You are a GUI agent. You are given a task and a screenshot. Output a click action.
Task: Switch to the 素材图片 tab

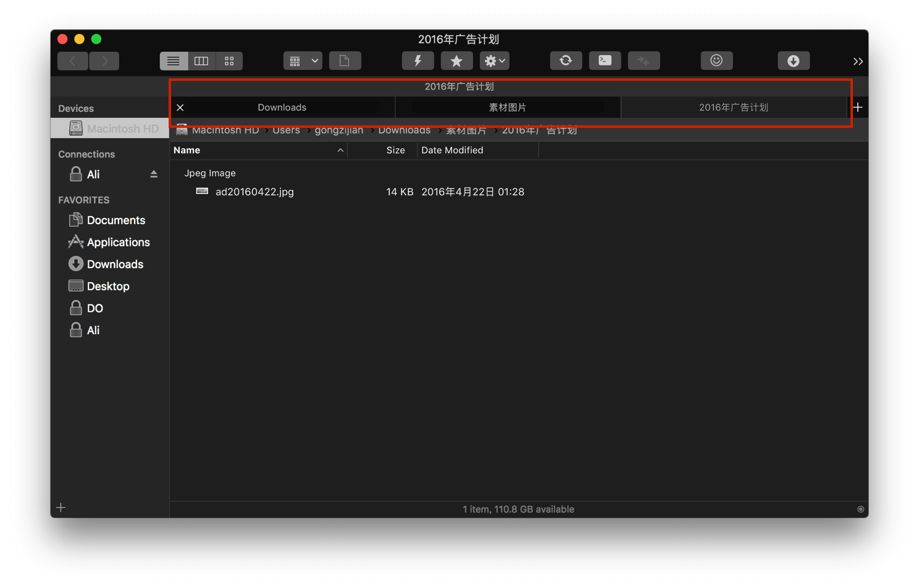point(508,107)
